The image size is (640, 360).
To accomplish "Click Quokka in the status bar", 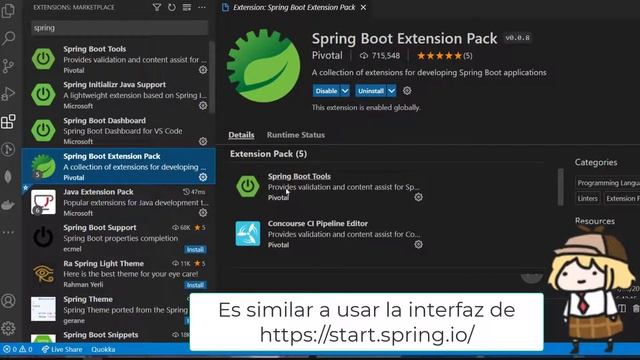I will 103,349.
